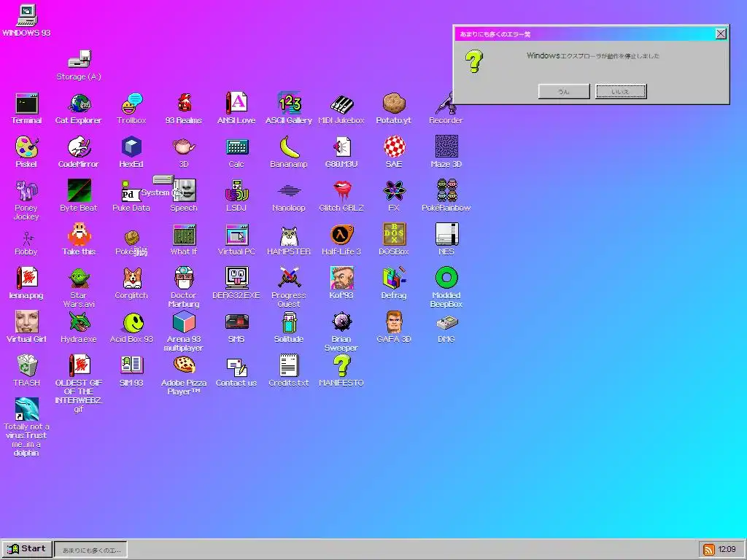Open Brian Sweeper mine icon
The width and height of the screenshot is (747, 560).
tap(341, 322)
